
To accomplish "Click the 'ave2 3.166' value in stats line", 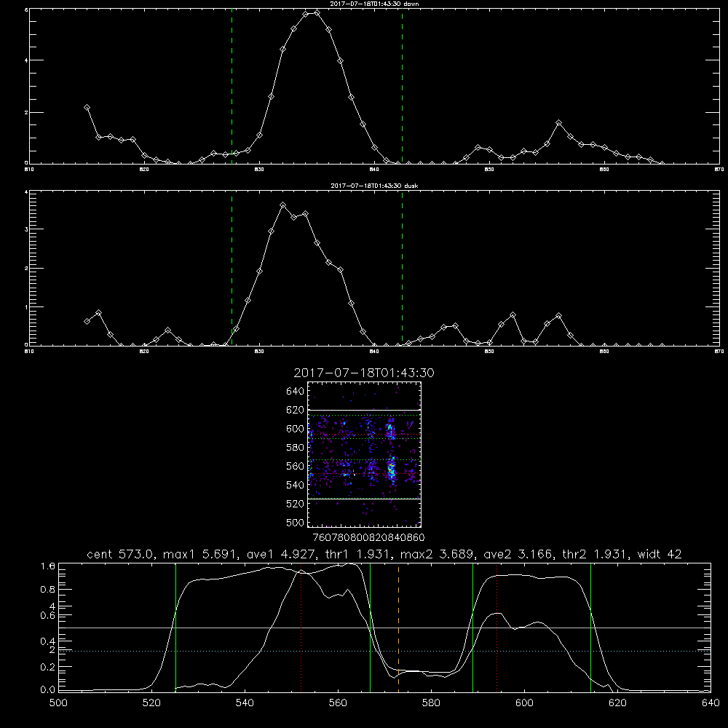I will pos(518,554).
